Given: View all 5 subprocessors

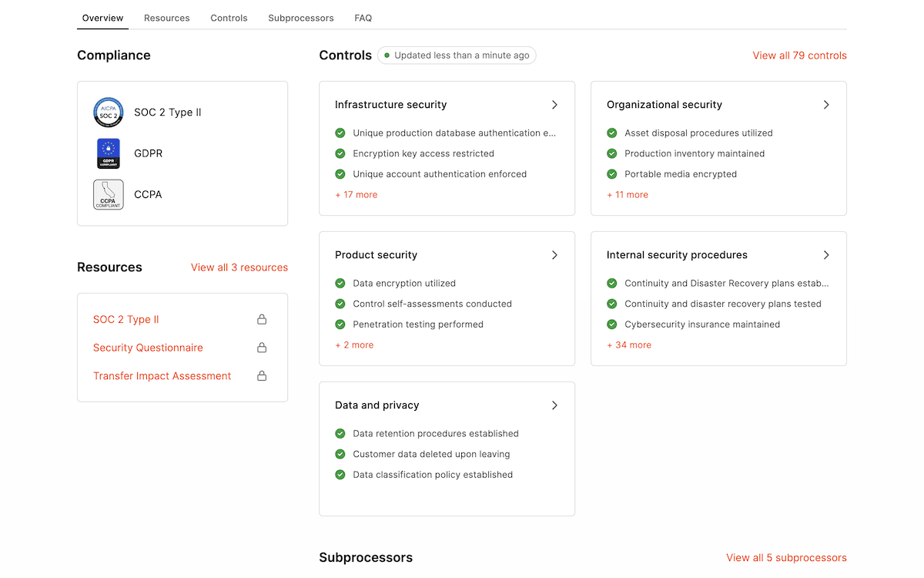Looking at the screenshot, I should (x=786, y=557).
